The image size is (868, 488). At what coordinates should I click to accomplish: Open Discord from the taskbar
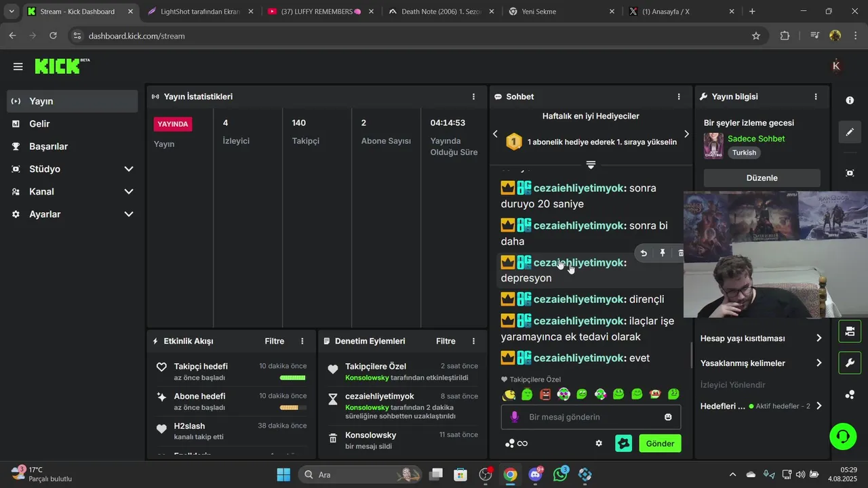click(x=535, y=474)
